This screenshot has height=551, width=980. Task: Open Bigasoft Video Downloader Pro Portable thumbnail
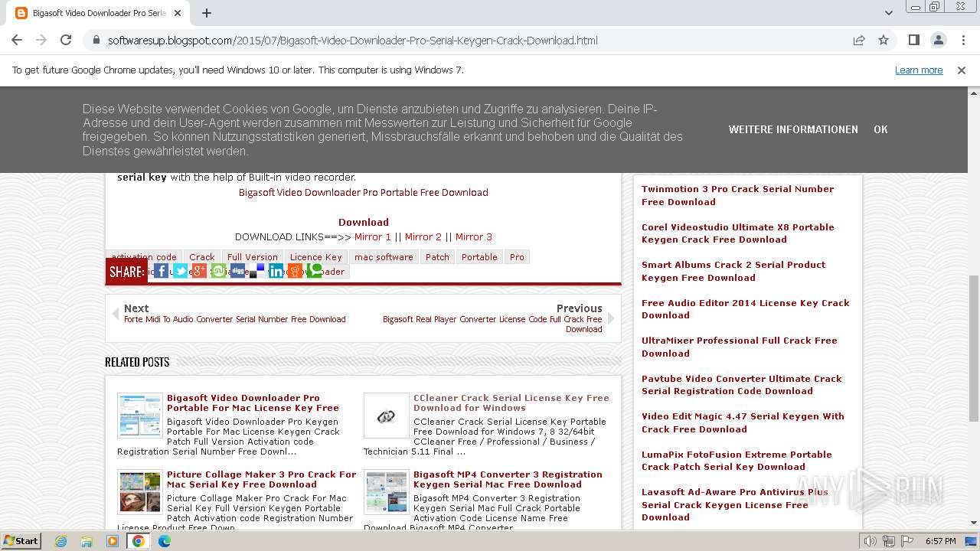point(140,416)
